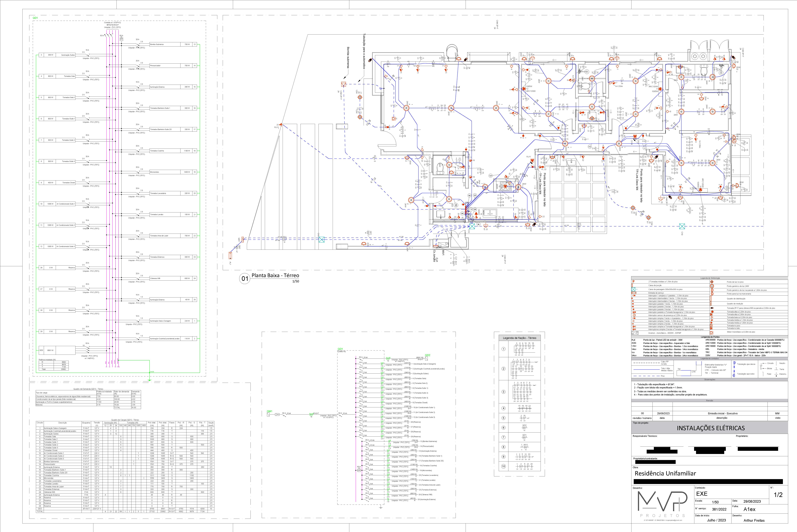The height and width of the screenshot is (532, 797).
Task: Click the 'Planta Baixa - Térreo' view title
Action: coord(275,276)
